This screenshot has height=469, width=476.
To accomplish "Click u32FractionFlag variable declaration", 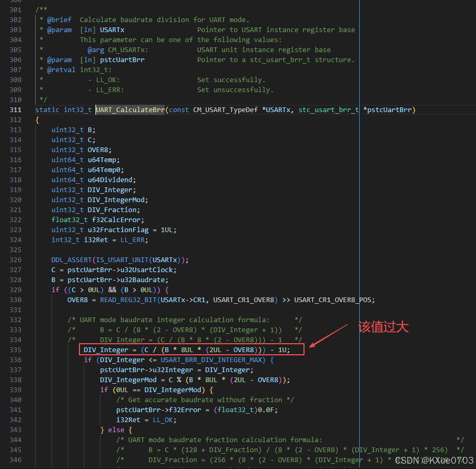I will [118, 230].
